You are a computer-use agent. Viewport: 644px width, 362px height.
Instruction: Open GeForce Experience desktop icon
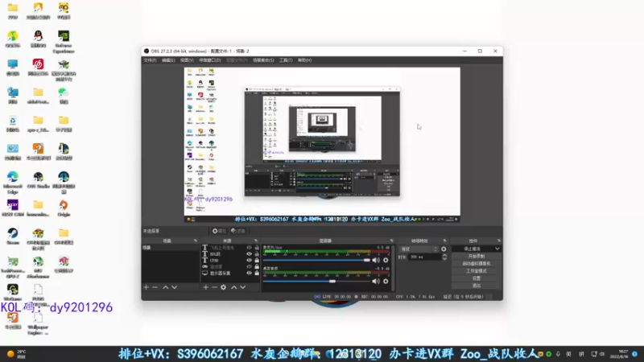64,42
